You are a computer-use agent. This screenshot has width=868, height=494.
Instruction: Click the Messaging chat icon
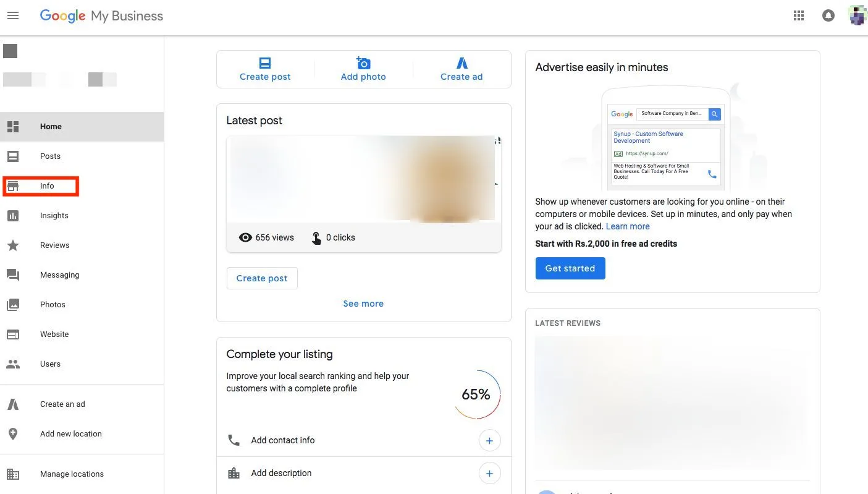click(13, 275)
